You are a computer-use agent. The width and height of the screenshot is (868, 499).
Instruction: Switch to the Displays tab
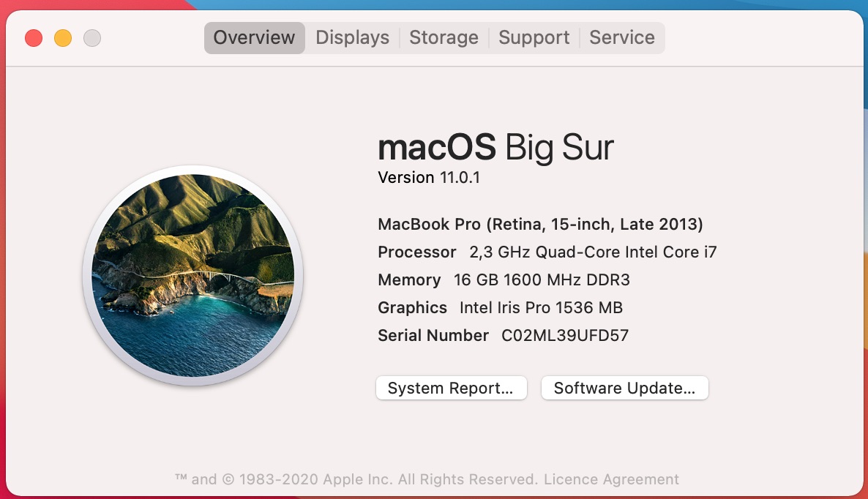(x=352, y=38)
